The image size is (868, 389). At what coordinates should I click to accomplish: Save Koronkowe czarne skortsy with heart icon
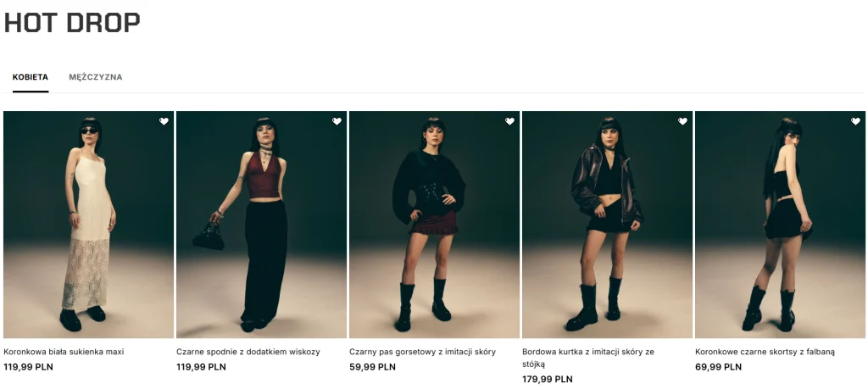tap(855, 121)
